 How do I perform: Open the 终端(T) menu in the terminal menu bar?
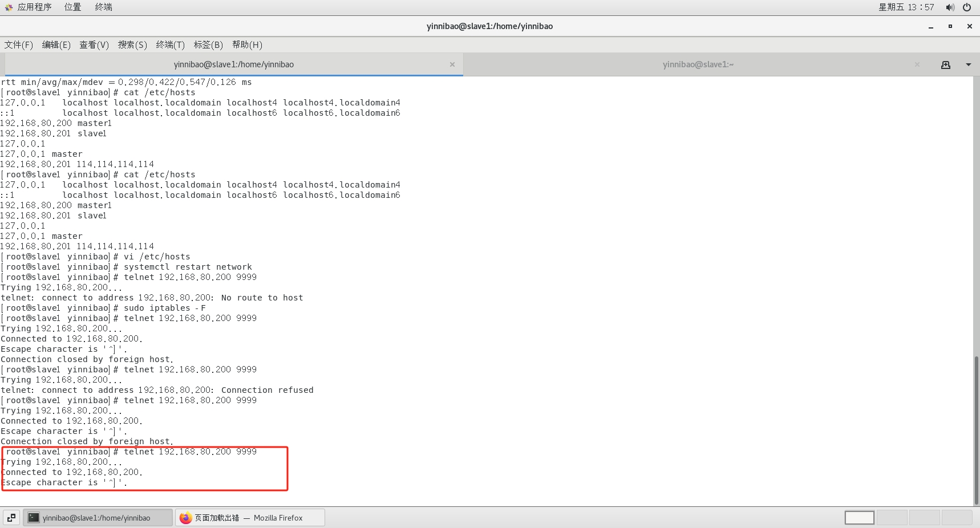[x=171, y=45]
